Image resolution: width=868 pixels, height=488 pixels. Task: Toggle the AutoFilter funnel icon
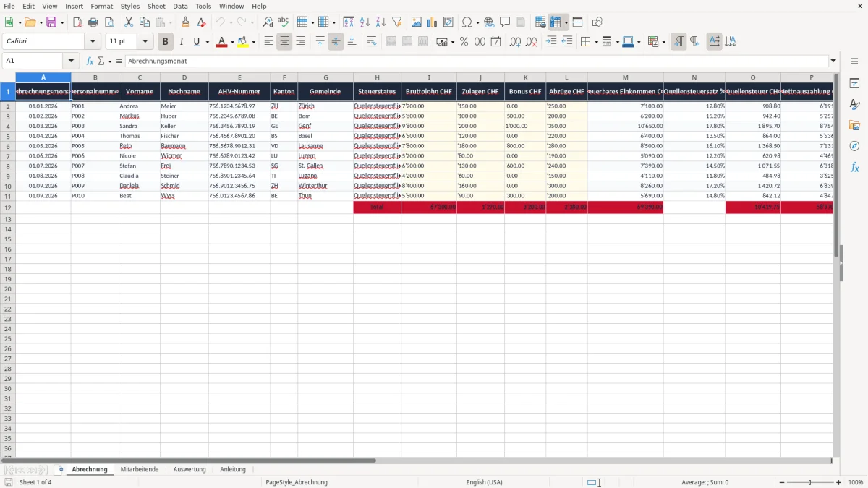[396, 22]
